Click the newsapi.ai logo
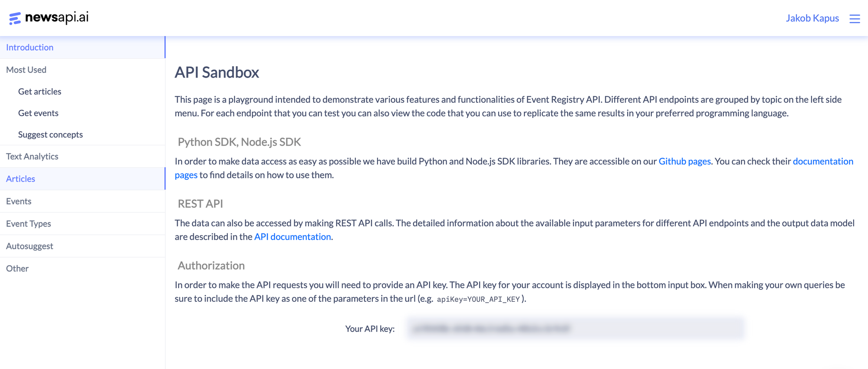The image size is (868, 369). click(x=49, y=18)
